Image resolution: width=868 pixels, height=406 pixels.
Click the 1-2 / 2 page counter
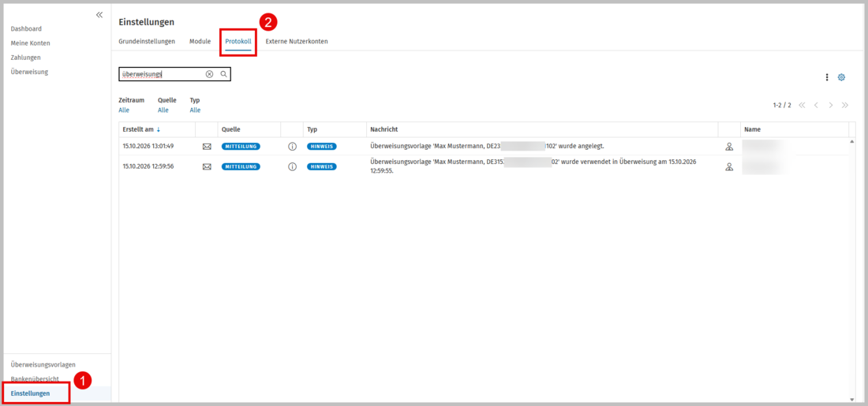click(782, 105)
